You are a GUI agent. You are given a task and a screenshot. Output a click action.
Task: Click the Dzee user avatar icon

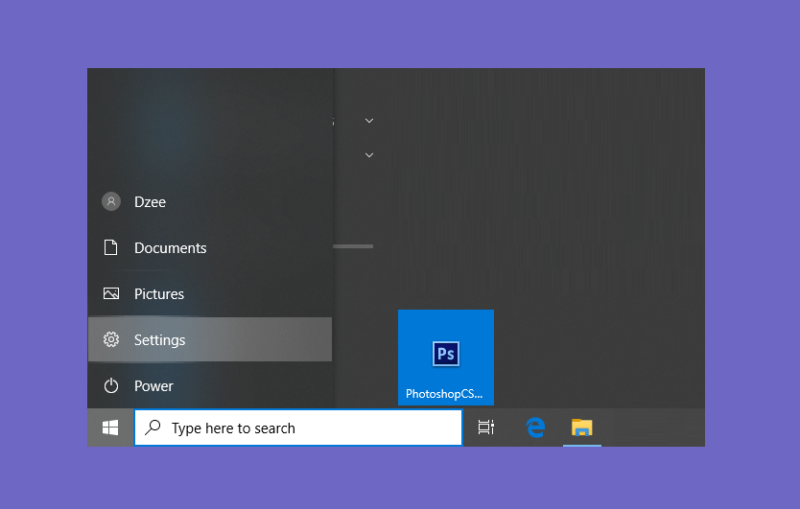[111, 201]
